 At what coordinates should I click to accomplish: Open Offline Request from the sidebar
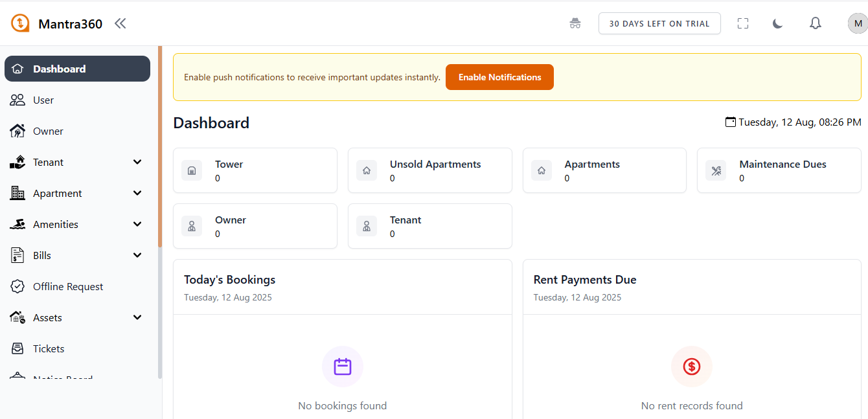pyautogui.click(x=68, y=286)
